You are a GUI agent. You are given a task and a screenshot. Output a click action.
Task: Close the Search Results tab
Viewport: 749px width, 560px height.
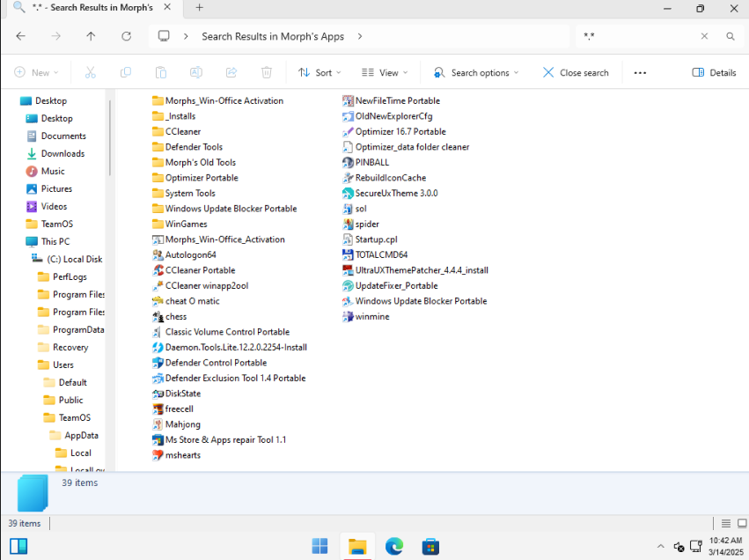(167, 7)
